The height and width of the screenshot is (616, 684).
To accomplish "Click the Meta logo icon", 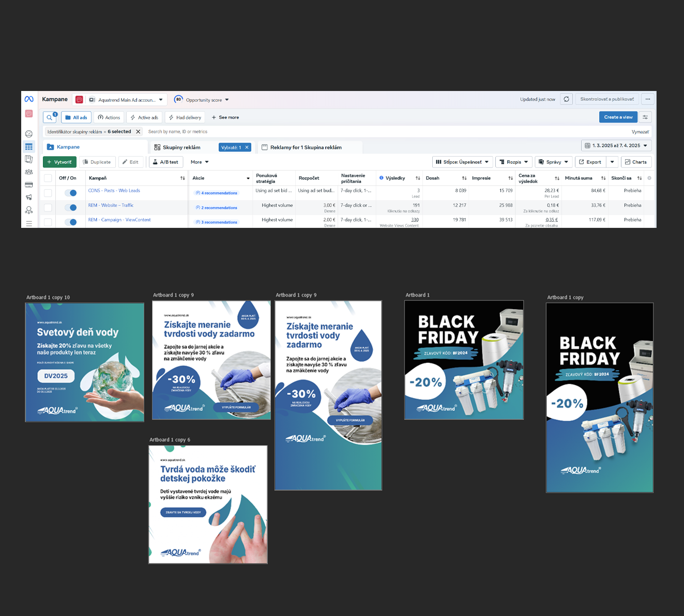I will (29, 99).
